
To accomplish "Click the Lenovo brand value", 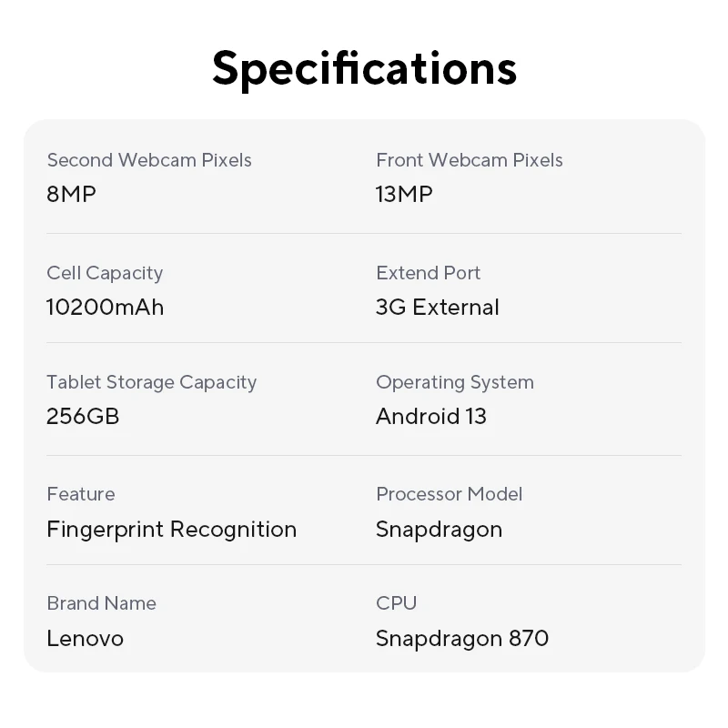I will (85, 639).
